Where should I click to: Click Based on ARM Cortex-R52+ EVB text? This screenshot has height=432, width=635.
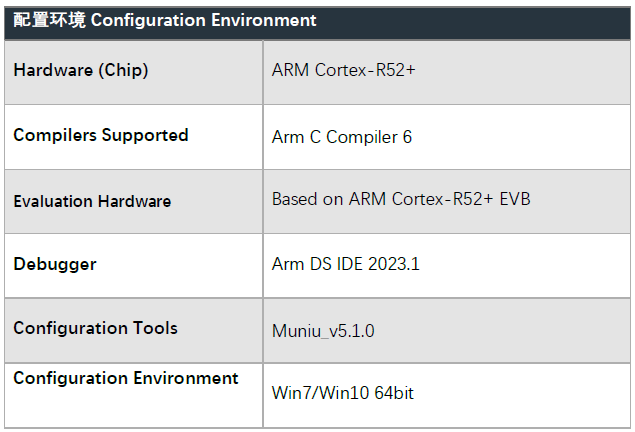[x=401, y=199]
